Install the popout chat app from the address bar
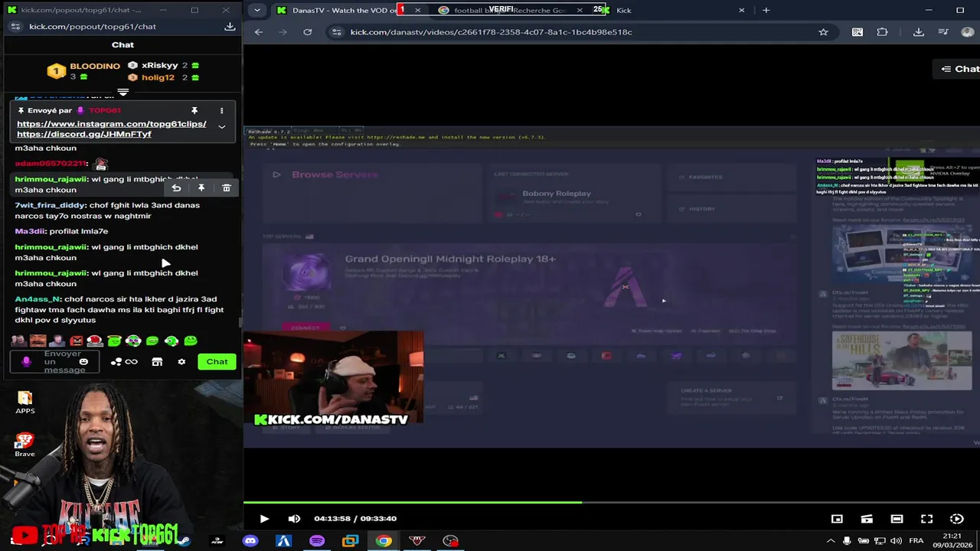The height and width of the screenshot is (551, 980). 229,26
